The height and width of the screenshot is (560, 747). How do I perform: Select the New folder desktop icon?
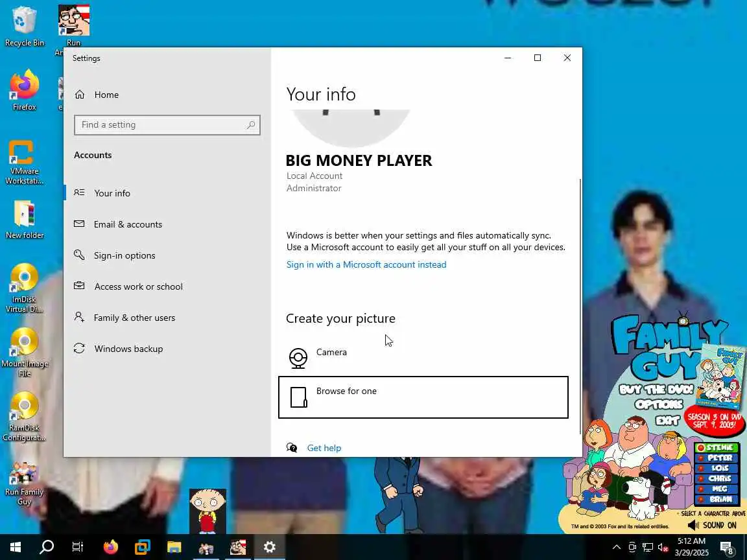[x=24, y=220]
